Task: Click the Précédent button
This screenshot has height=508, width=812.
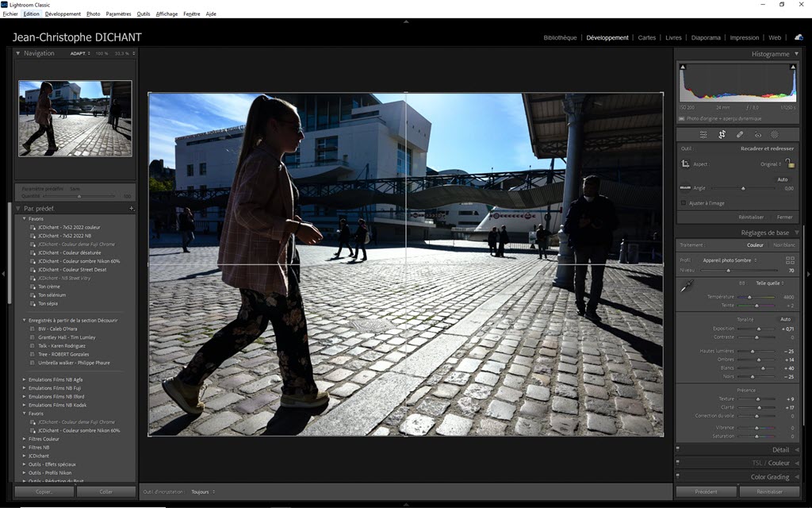Action: 707,492
